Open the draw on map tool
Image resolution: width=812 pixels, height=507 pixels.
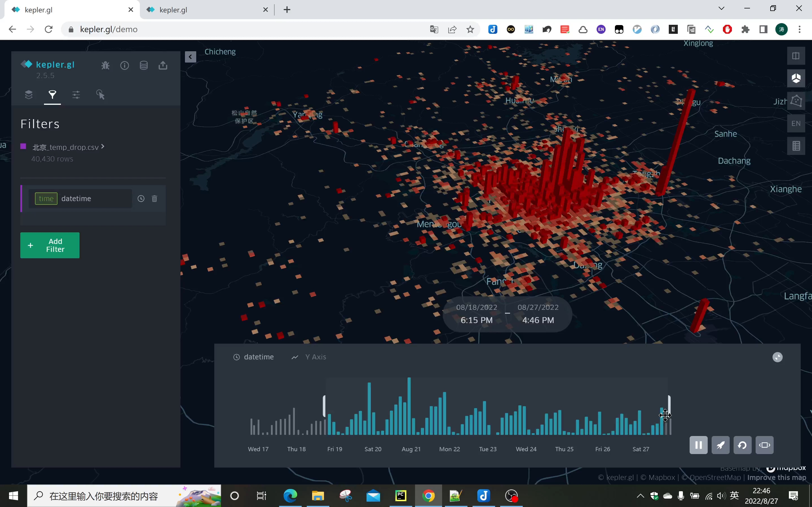796,101
